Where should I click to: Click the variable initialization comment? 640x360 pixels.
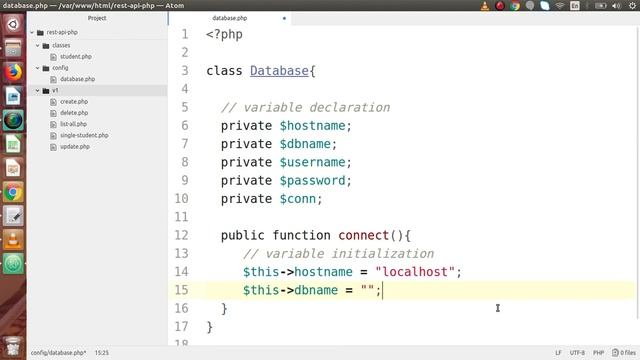pos(338,253)
